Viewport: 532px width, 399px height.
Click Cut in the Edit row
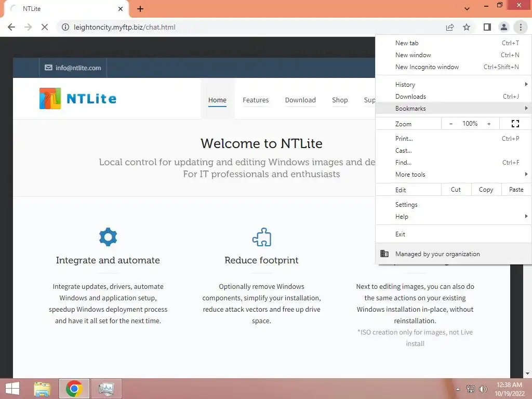click(456, 190)
